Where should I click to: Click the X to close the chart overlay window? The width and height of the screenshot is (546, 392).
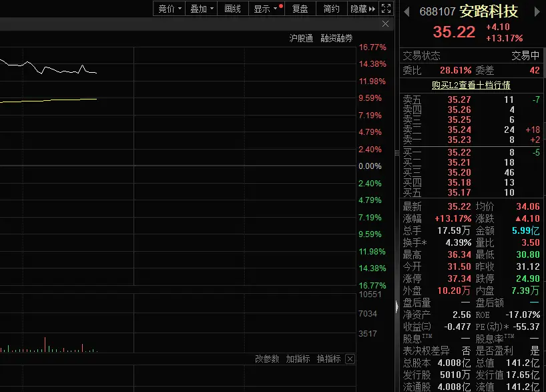[x=384, y=24]
